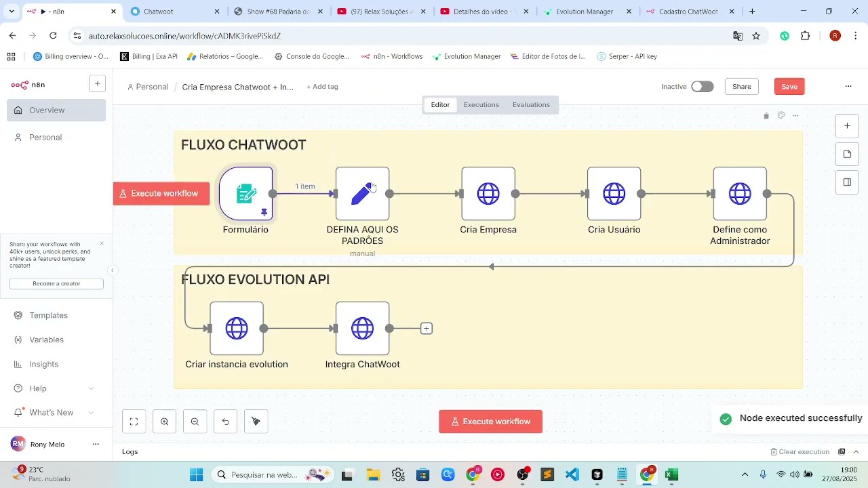Click the tidy up workflow broom icon
This screenshot has width=868, height=488.
[256, 422]
